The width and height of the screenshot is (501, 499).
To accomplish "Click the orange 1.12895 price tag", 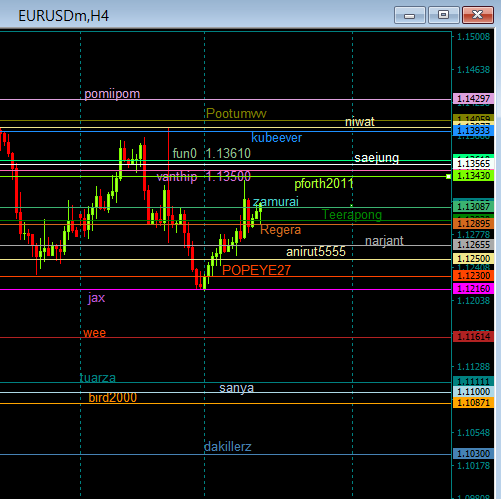I will 473,223.
